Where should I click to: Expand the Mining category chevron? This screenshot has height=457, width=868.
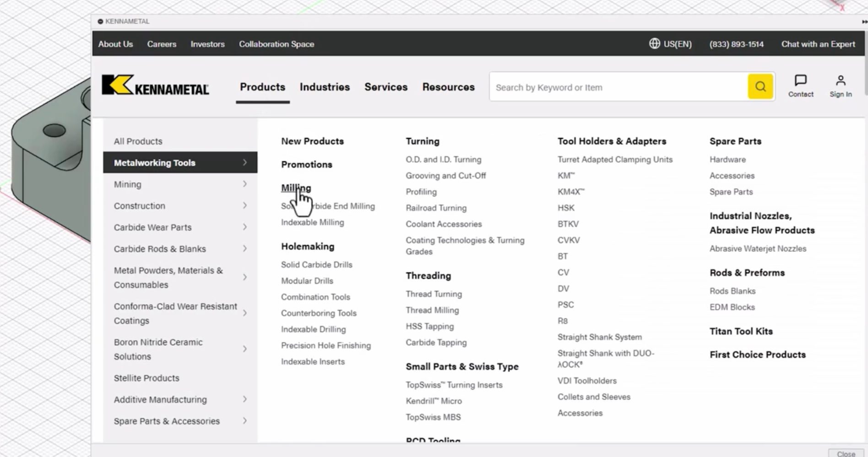coord(245,184)
